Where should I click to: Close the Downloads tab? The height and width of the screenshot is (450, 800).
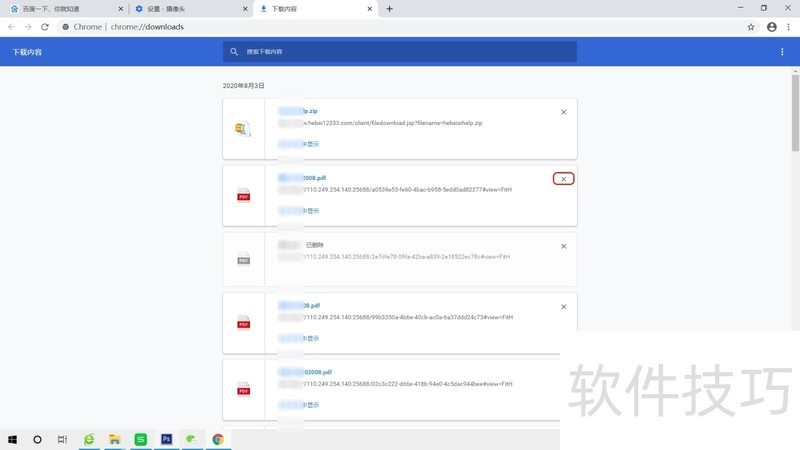click(369, 9)
